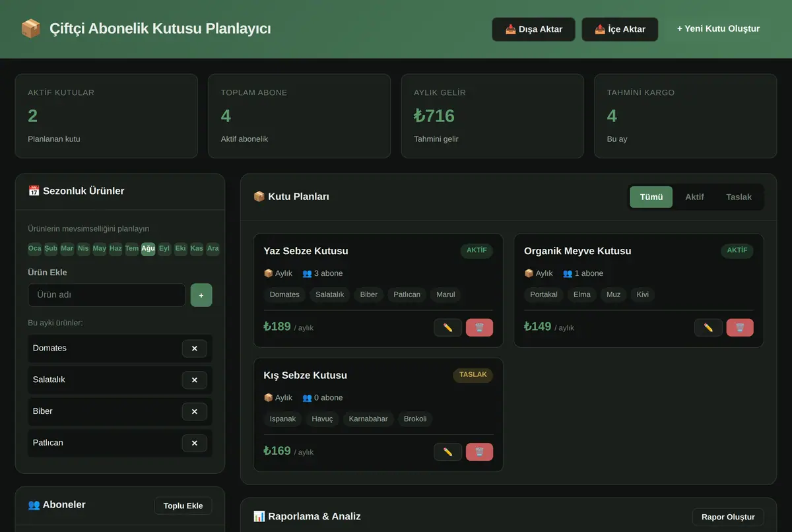The image size is (792, 532).
Task: Click the TASLAK badge on Kış Sebze Kutusu
Action: click(473, 375)
